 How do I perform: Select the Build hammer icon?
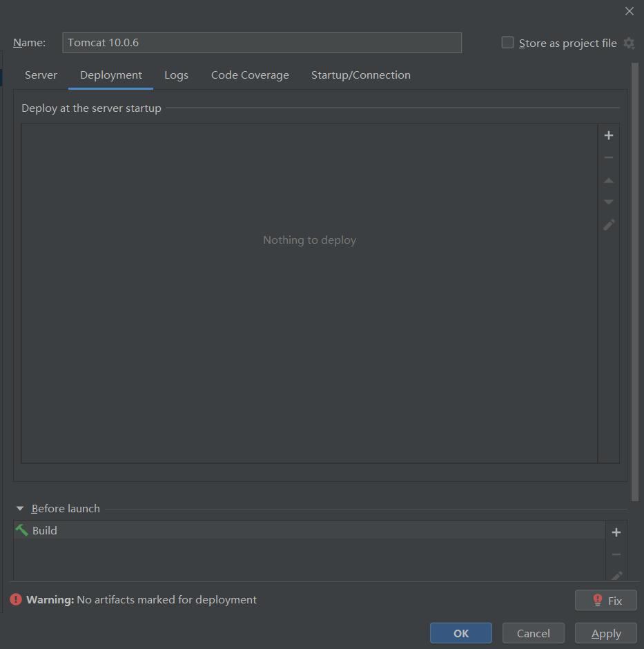(x=21, y=530)
